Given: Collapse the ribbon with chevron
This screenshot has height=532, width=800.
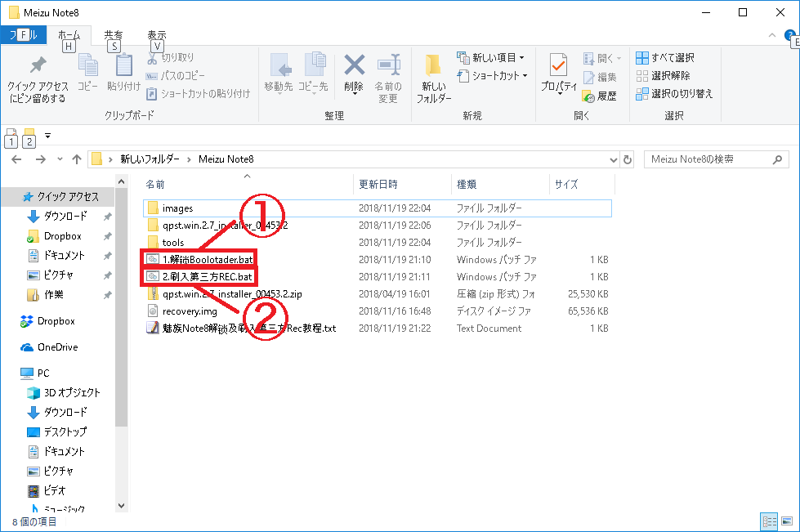Looking at the screenshot, I should 772,35.
